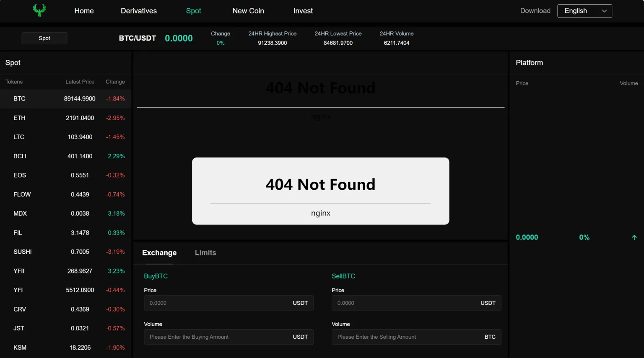The width and height of the screenshot is (644, 358).
Task: Click the Spot button below the logo
Action: (x=44, y=39)
